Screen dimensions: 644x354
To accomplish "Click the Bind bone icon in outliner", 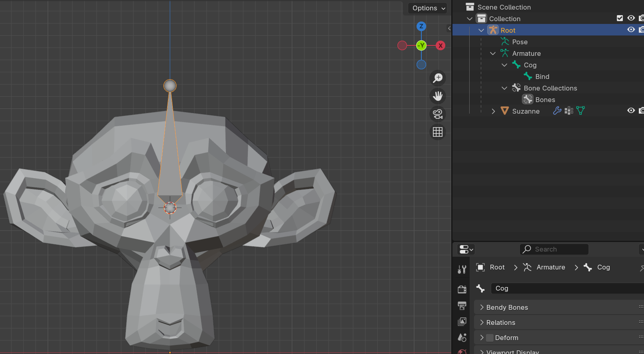I will click(x=528, y=76).
